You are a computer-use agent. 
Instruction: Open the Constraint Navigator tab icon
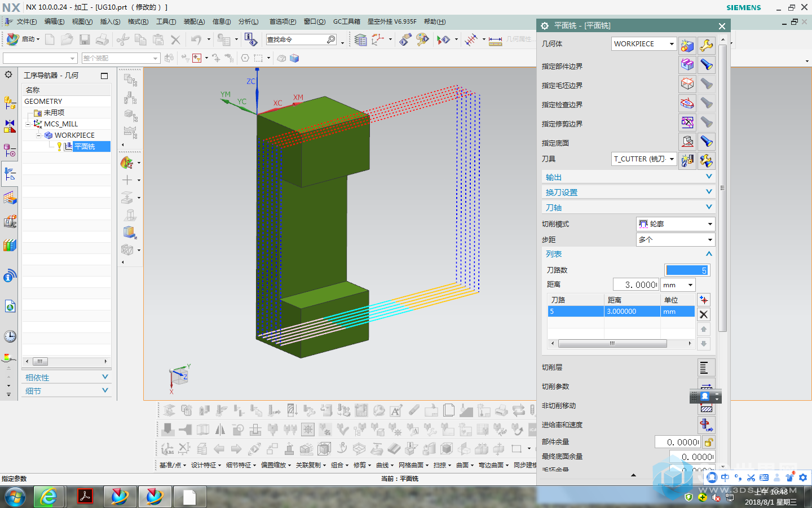tap(10, 126)
